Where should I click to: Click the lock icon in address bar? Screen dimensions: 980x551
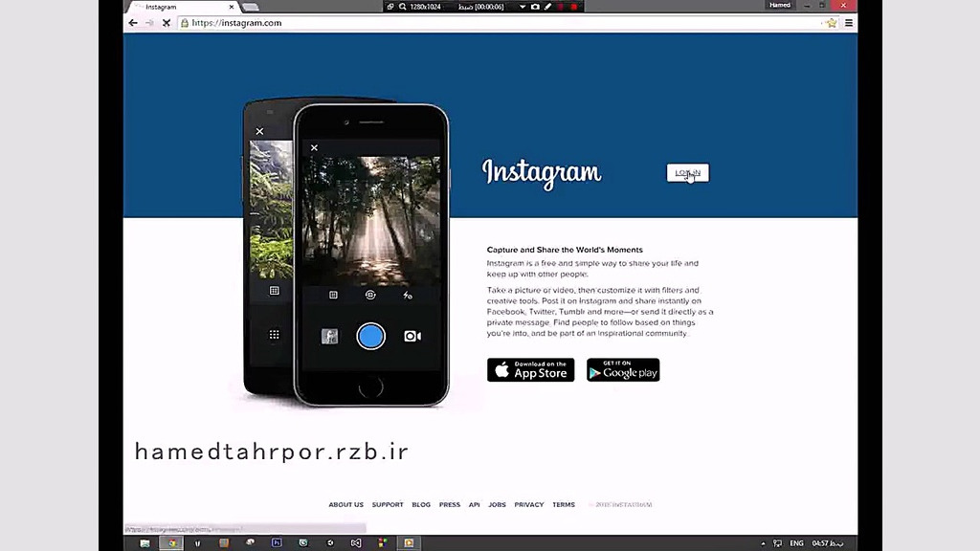185,23
